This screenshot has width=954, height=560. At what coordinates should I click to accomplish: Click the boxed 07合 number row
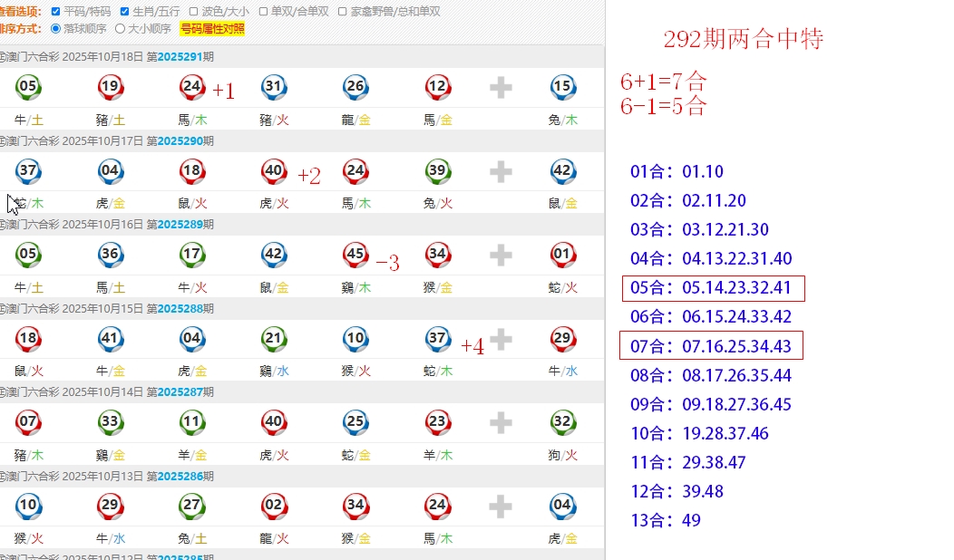(712, 345)
